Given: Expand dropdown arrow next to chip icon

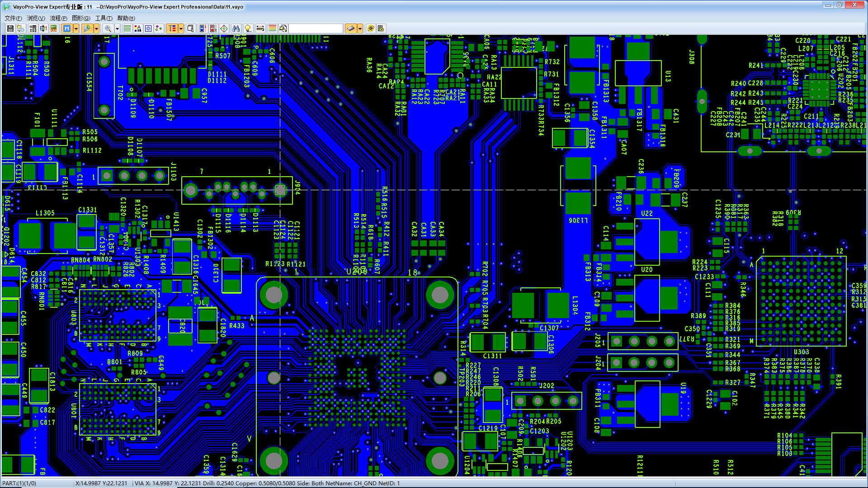Looking at the screenshot, I should [360, 28].
